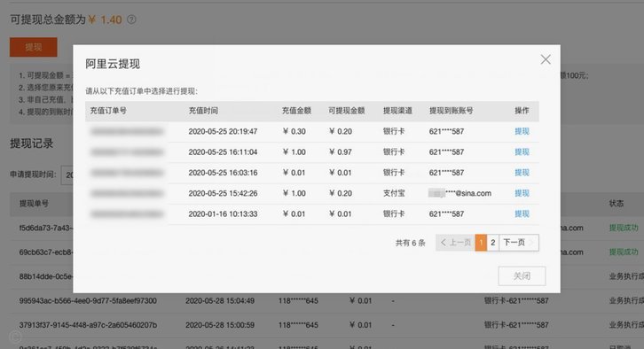Click the 关闭 button in the dialog
Viewport: 644px width, 349px height.
(x=522, y=276)
